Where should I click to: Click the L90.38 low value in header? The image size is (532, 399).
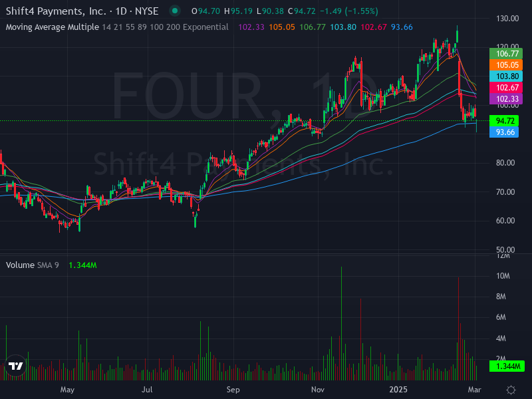point(270,11)
